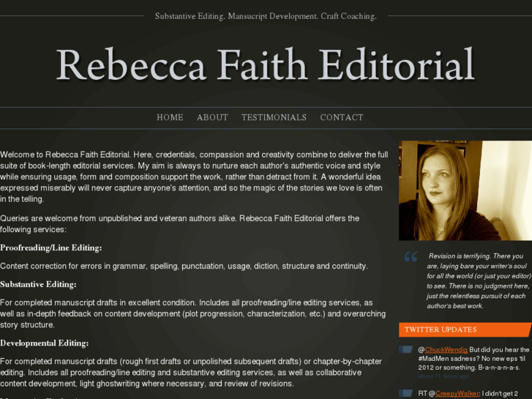Click the orange TWITTER UPDATES header

(x=465, y=329)
